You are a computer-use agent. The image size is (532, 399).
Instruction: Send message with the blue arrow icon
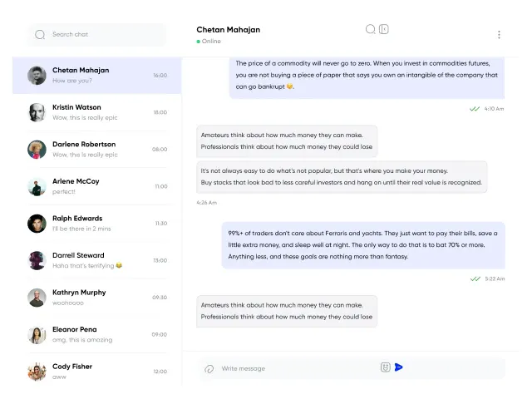pos(399,367)
